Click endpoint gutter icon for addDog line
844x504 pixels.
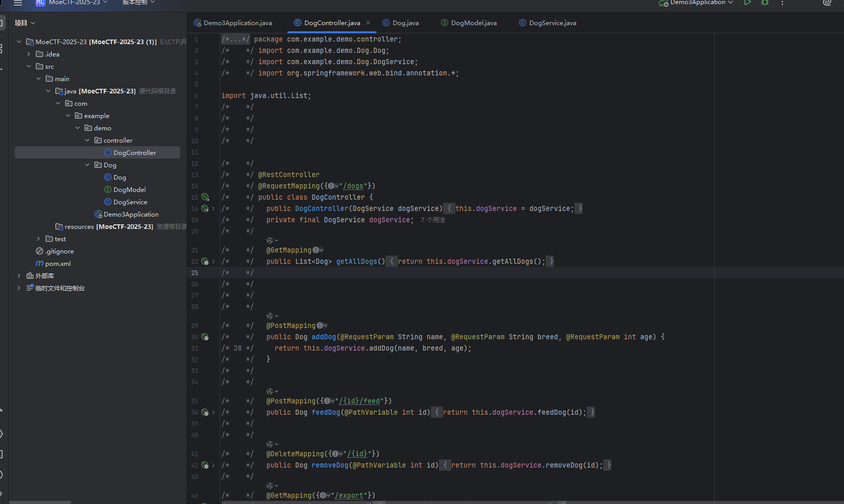(205, 337)
